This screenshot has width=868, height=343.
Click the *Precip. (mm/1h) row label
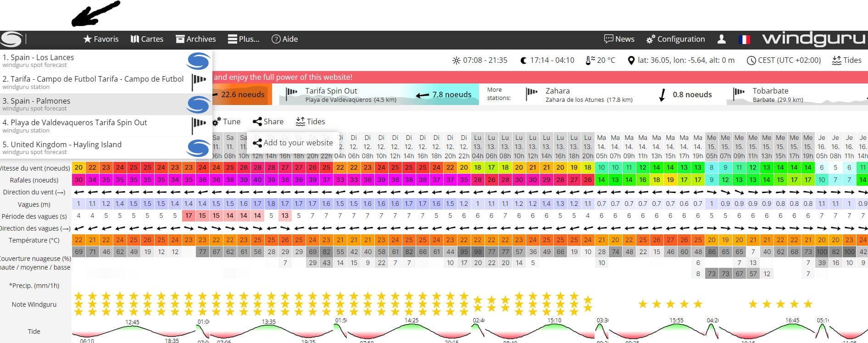(34, 286)
